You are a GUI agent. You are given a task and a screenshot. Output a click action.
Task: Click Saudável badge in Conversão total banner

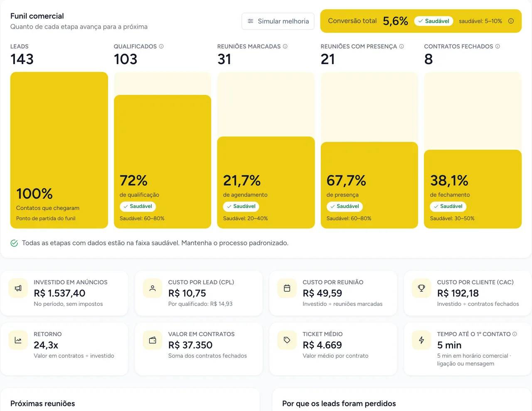click(x=433, y=21)
